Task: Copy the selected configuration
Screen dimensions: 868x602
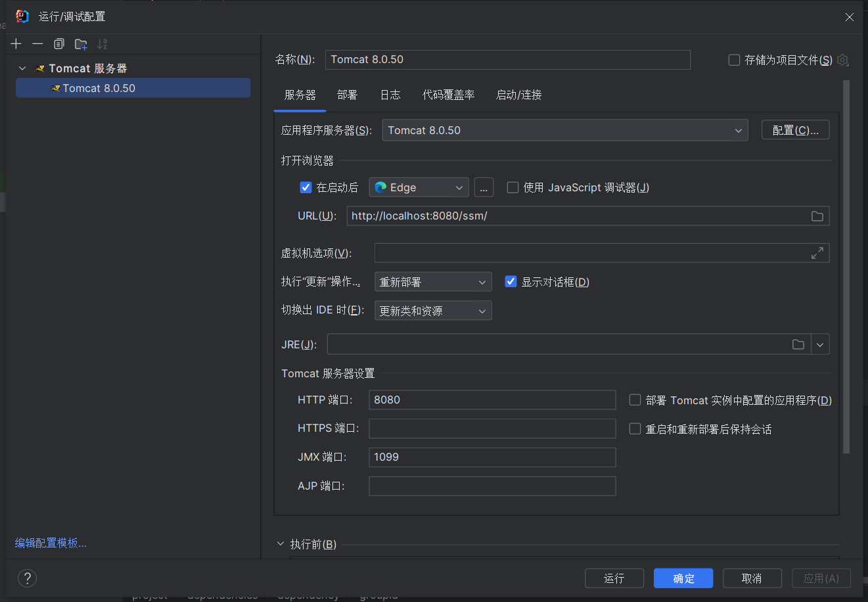Action: [59, 44]
